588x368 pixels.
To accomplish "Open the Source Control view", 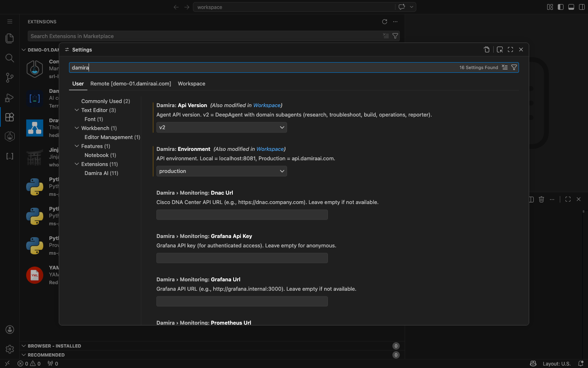I will click(10, 77).
